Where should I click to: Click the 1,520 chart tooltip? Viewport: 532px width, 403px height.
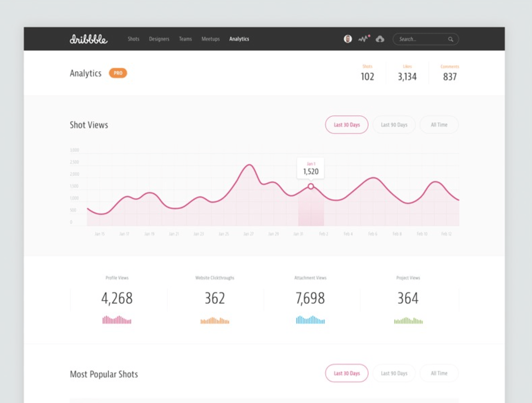(x=310, y=168)
